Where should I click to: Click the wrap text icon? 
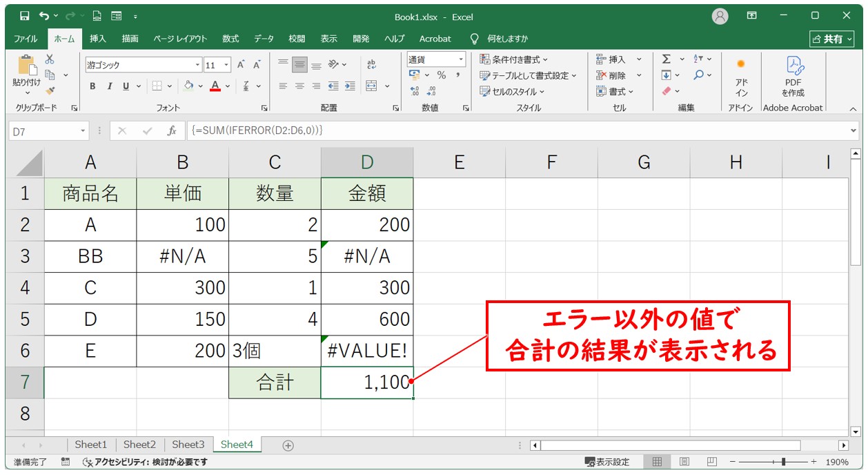coord(371,64)
